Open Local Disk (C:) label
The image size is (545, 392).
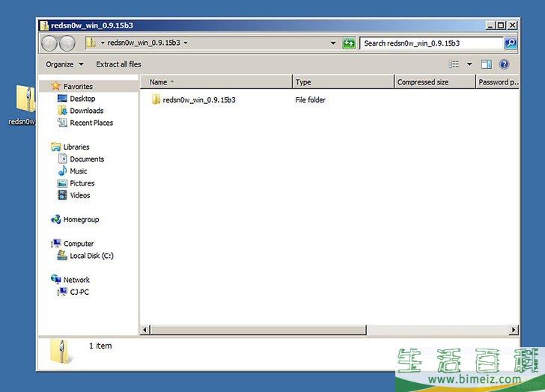tap(92, 256)
